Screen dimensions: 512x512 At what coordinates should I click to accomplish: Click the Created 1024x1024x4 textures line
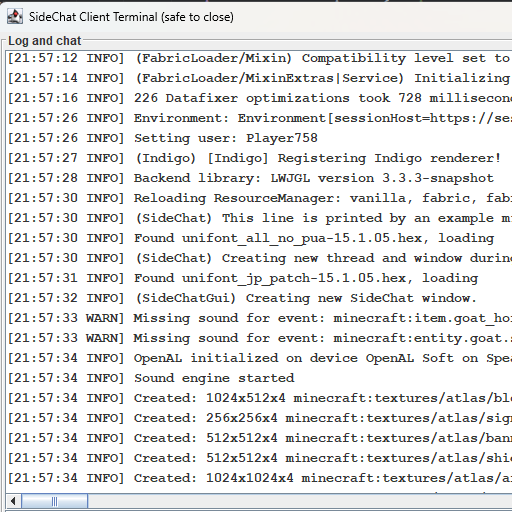(260, 478)
